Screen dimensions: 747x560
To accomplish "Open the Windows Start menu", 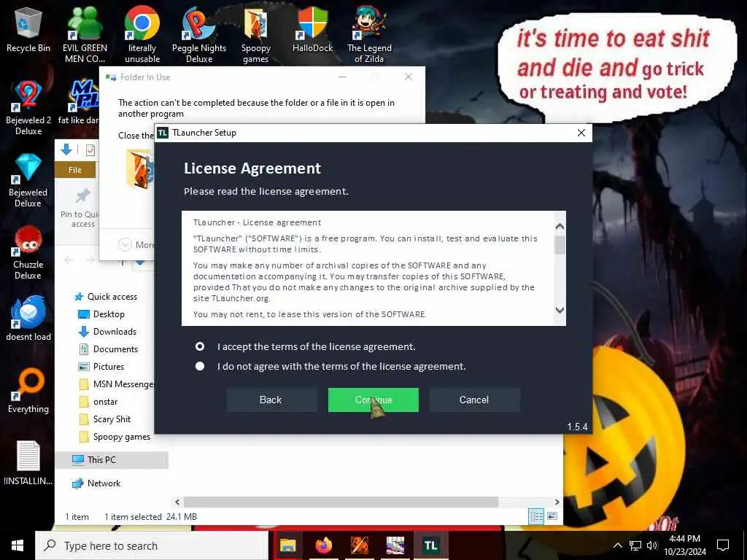I will point(18,545).
